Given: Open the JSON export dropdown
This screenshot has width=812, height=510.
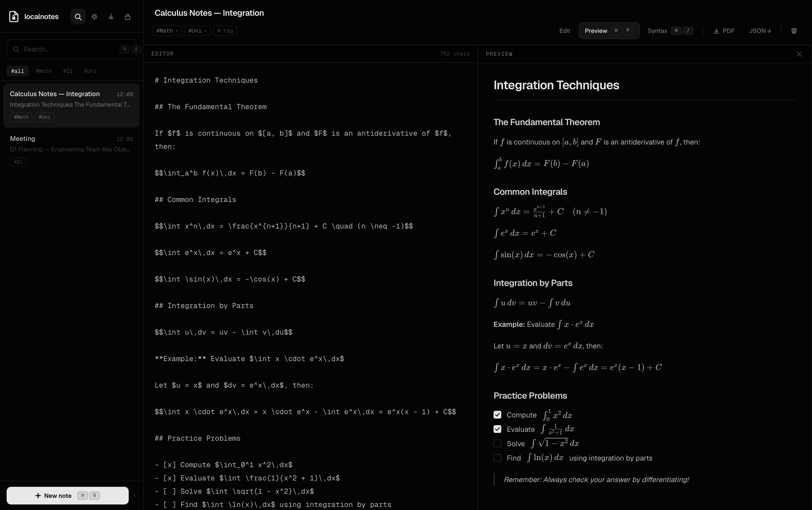Looking at the screenshot, I should [x=760, y=31].
